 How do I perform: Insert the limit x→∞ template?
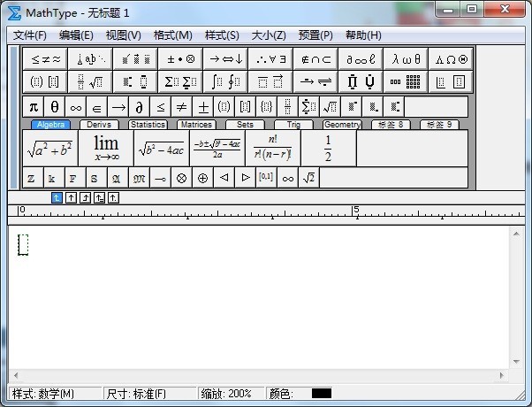click(106, 148)
